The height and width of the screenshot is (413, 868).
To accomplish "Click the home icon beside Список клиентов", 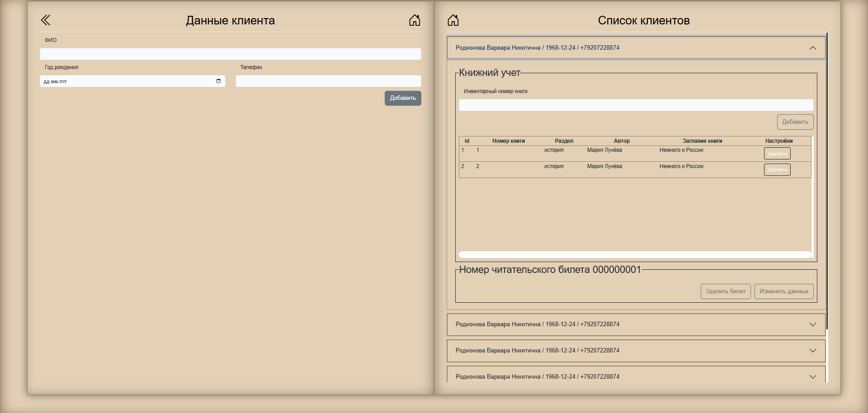I will 453,20.
